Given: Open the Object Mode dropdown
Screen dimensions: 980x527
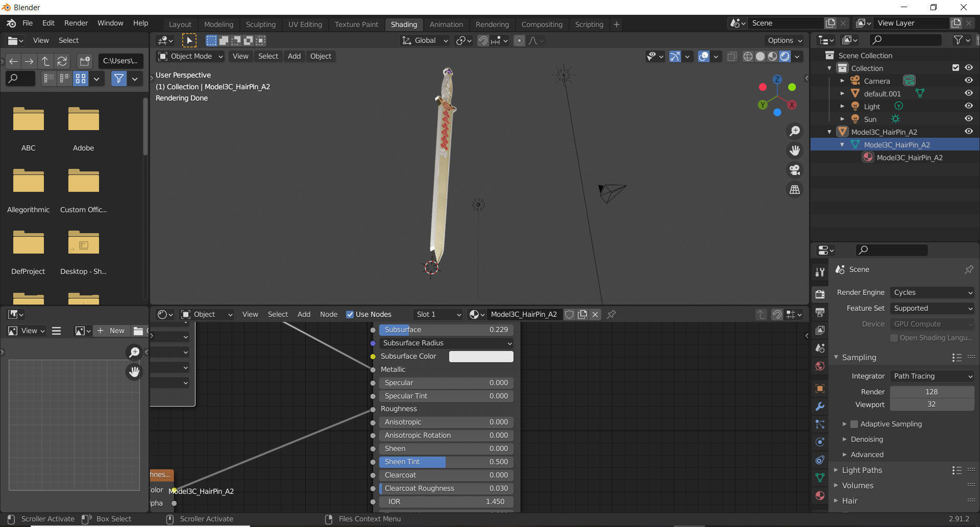Looking at the screenshot, I should [x=190, y=56].
